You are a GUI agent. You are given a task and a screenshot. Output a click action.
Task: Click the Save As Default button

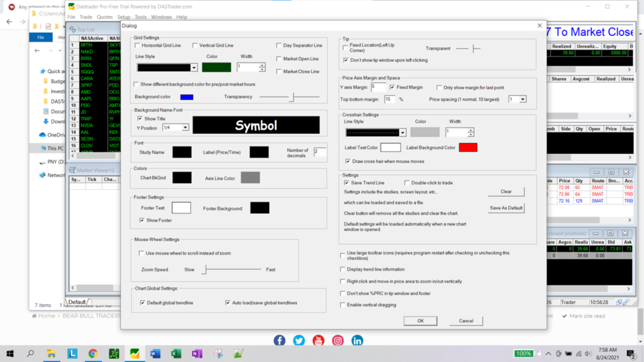coord(506,208)
